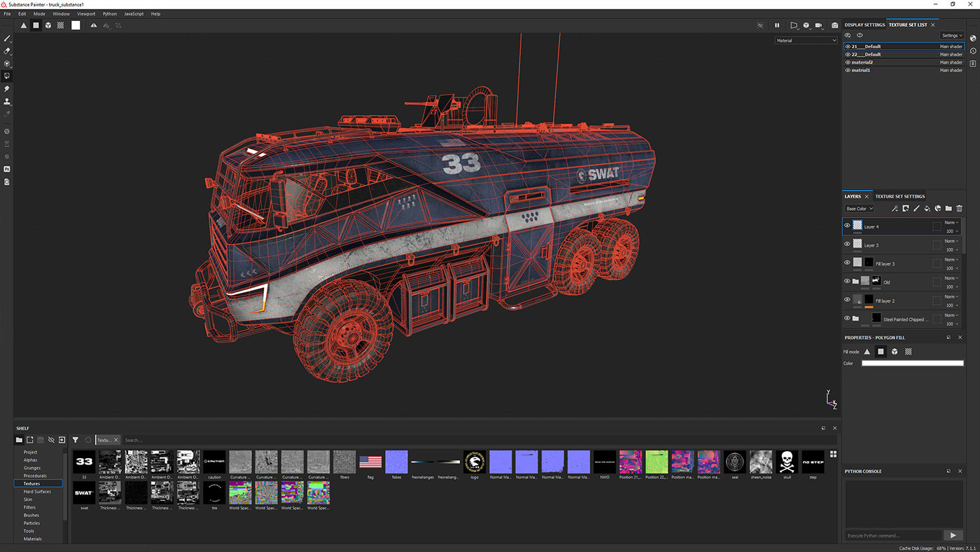
Task: Run command with the Python console execute button
Action: pyautogui.click(x=953, y=534)
